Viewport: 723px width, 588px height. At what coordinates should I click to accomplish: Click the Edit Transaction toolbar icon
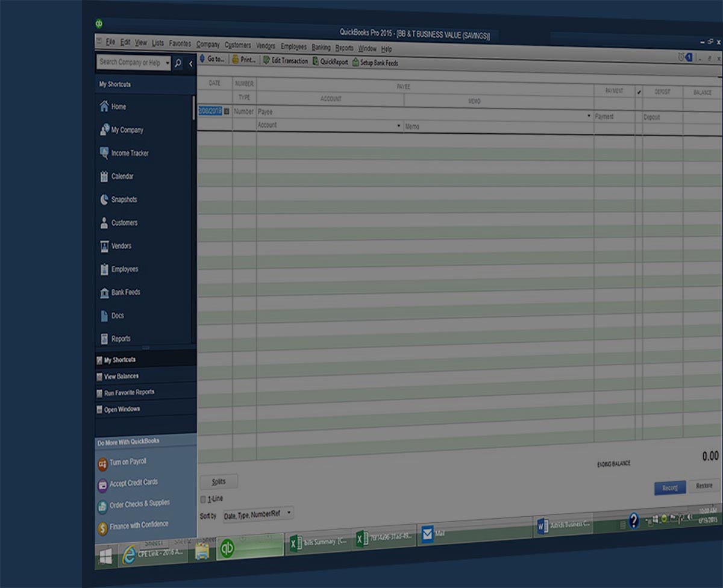pyautogui.click(x=266, y=61)
